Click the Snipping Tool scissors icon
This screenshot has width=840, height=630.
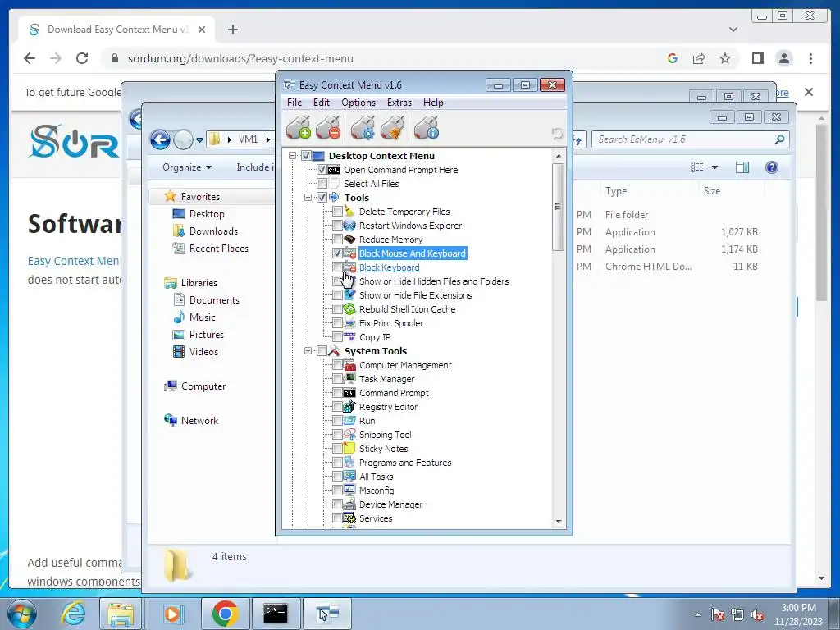click(349, 435)
